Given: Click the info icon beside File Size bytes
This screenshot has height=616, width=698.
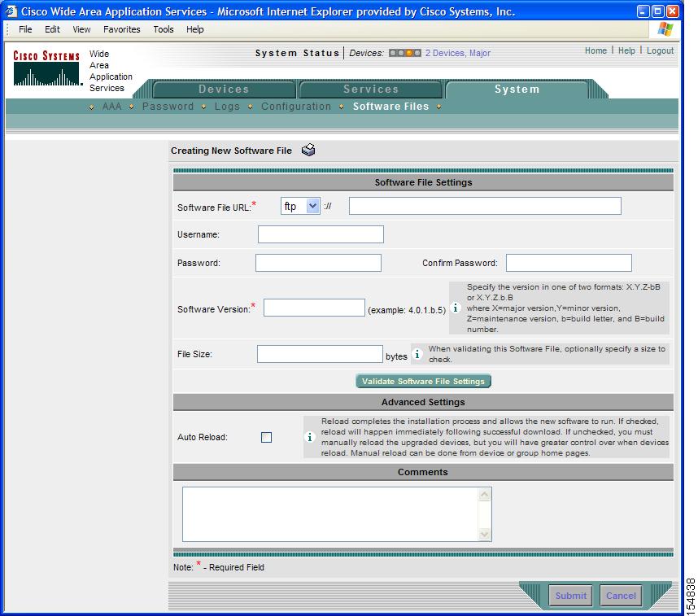Looking at the screenshot, I should [x=417, y=354].
